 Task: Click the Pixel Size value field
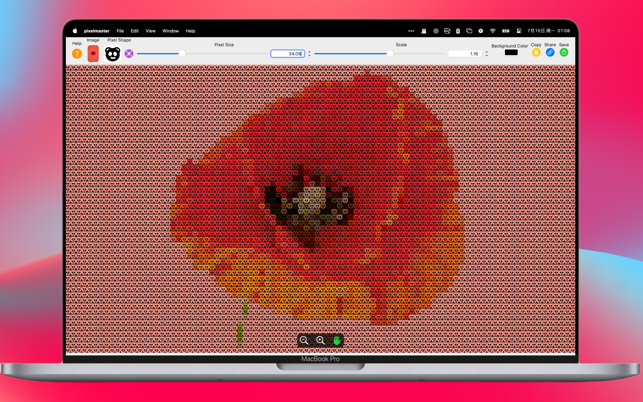click(x=287, y=54)
